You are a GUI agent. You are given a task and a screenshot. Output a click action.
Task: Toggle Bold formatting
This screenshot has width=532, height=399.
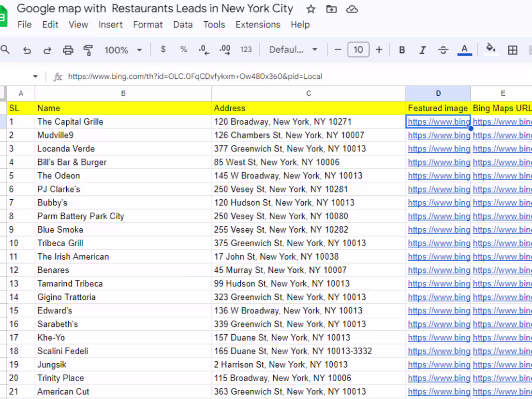click(402, 50)
